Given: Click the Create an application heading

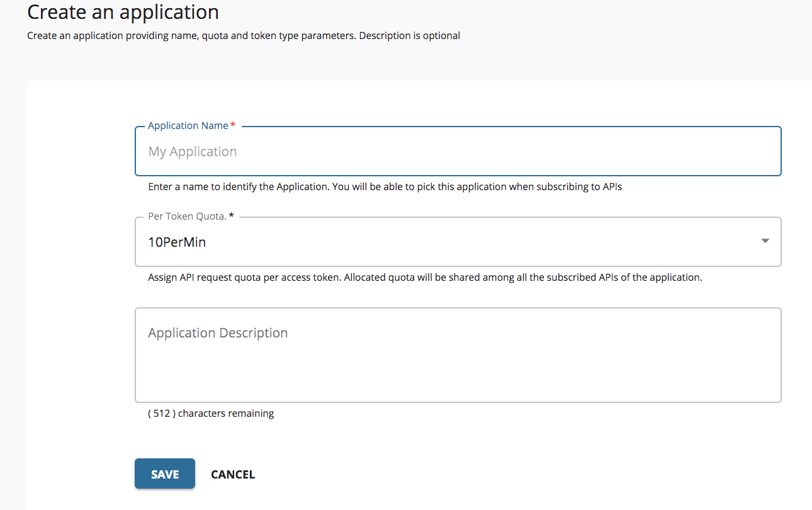Looking at the screenshot, I should 123,12.
